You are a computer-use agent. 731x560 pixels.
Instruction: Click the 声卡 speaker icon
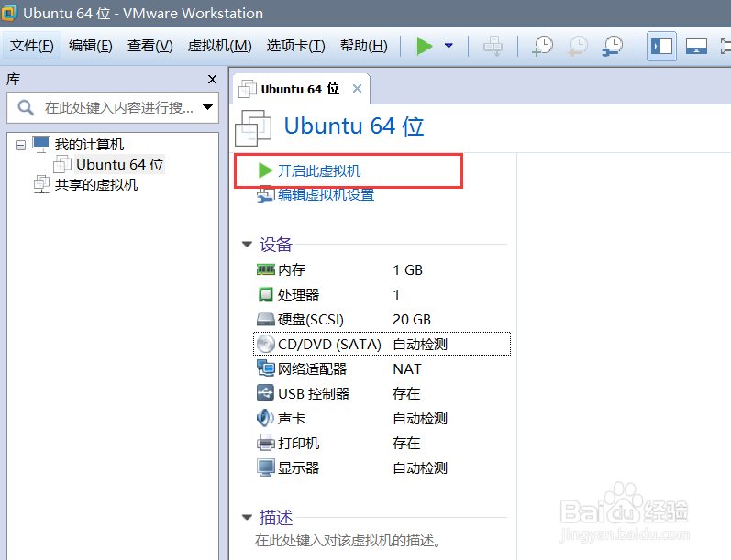click(x=265, y=418)
